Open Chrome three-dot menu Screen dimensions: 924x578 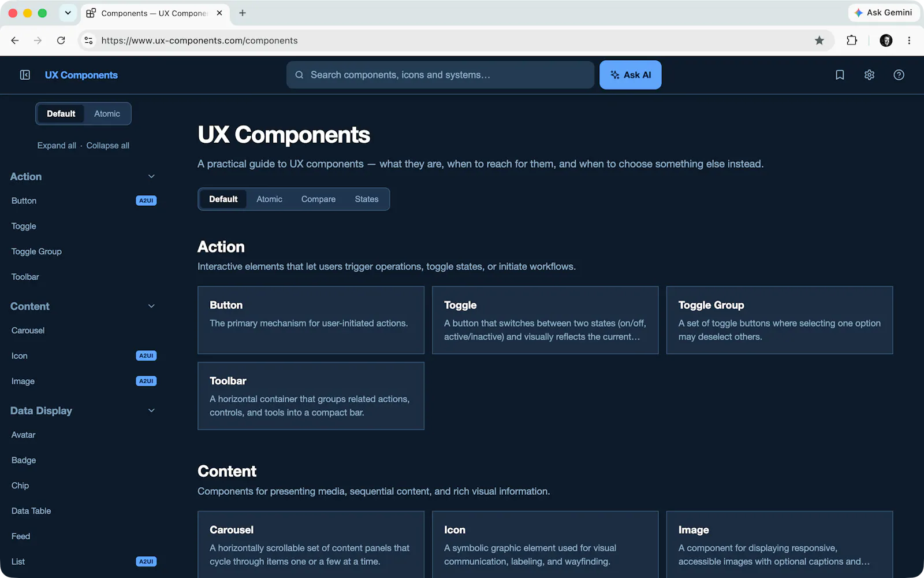point(909,40)
